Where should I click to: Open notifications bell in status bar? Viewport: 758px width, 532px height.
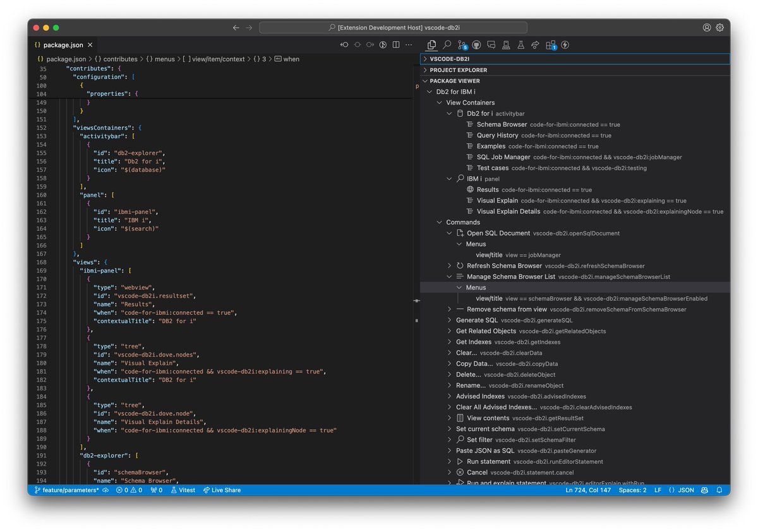[x=719, y=490]
